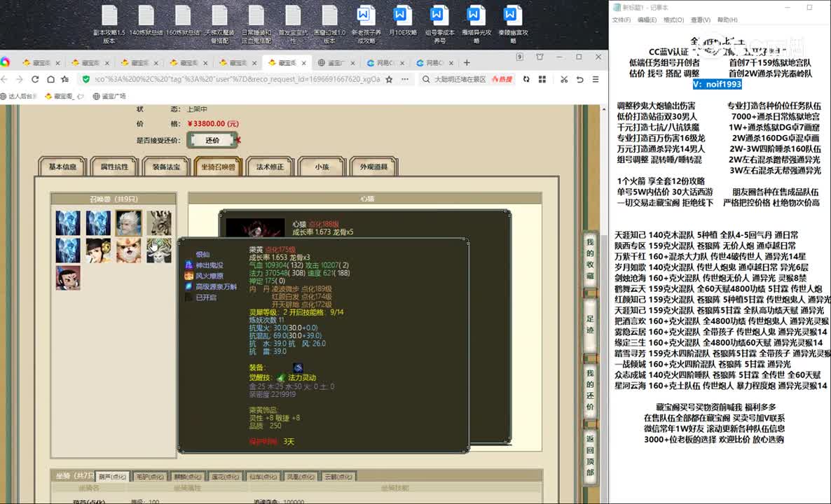Click the 神出鬼没 skill icon
Image resolution: width=831 pixels, height=504 pixels.
click(x=188, y=265)
